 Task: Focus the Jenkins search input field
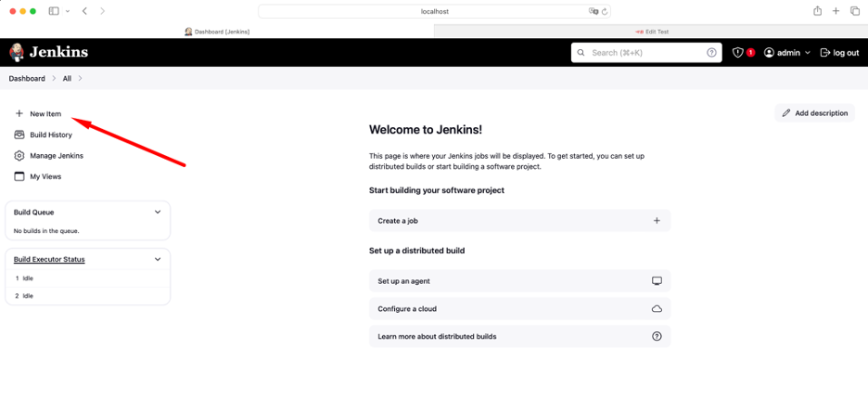coord(646,53)
